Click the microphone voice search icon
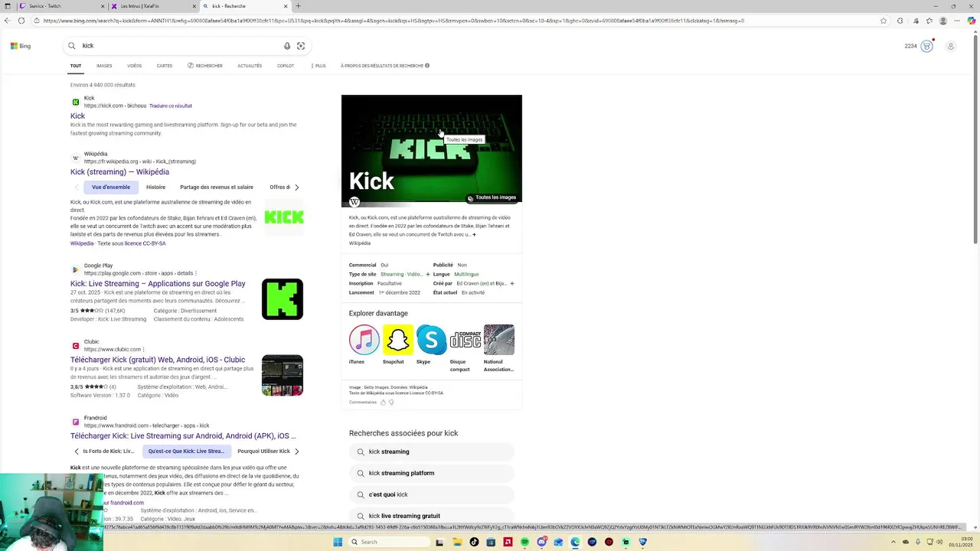The image size is (980, 551). (287, 46)
